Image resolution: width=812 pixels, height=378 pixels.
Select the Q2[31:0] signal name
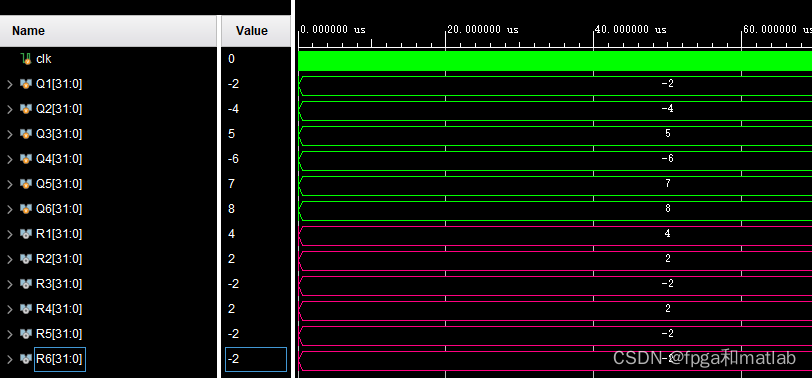(59, 109)
